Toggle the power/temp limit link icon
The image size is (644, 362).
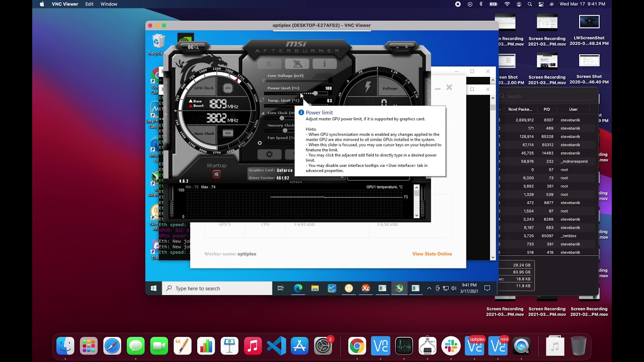(263, 100)
